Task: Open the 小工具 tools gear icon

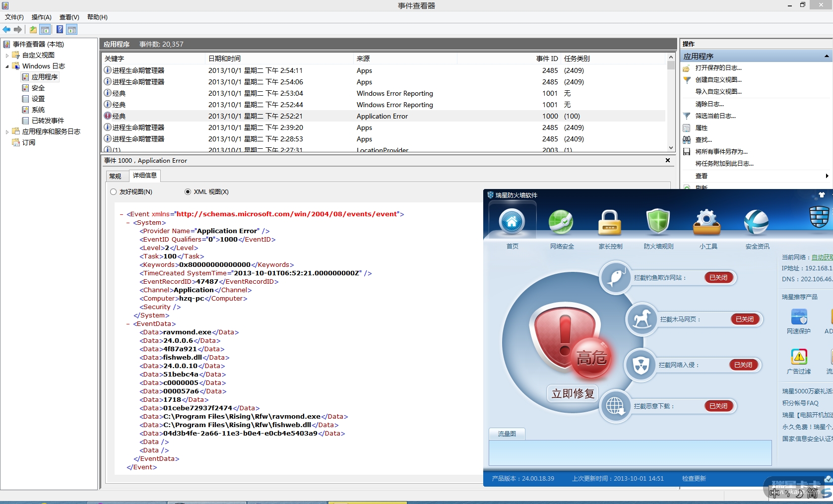Action: point(707,222)
